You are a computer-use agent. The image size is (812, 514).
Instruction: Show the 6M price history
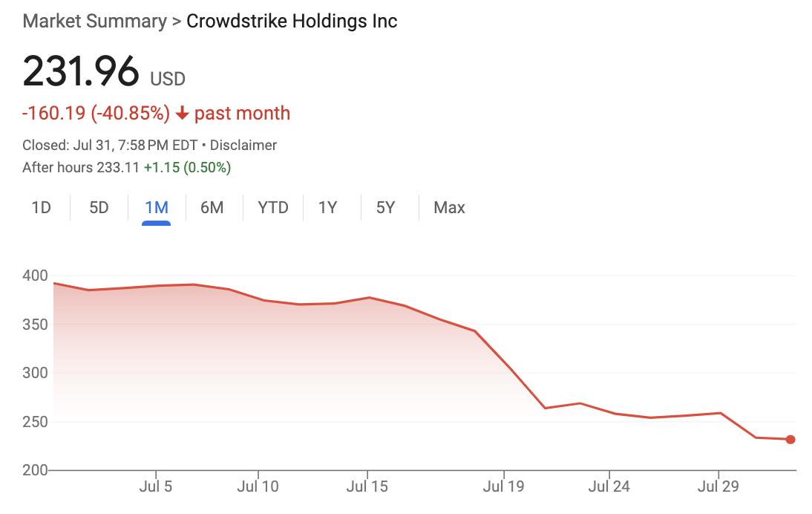[x=212, y=207]
